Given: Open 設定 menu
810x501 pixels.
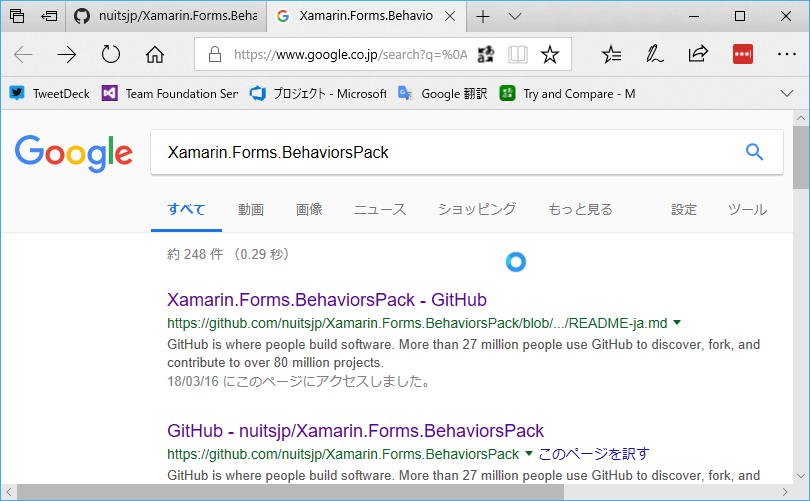Looking at the screenshot, I should [684, 209].
